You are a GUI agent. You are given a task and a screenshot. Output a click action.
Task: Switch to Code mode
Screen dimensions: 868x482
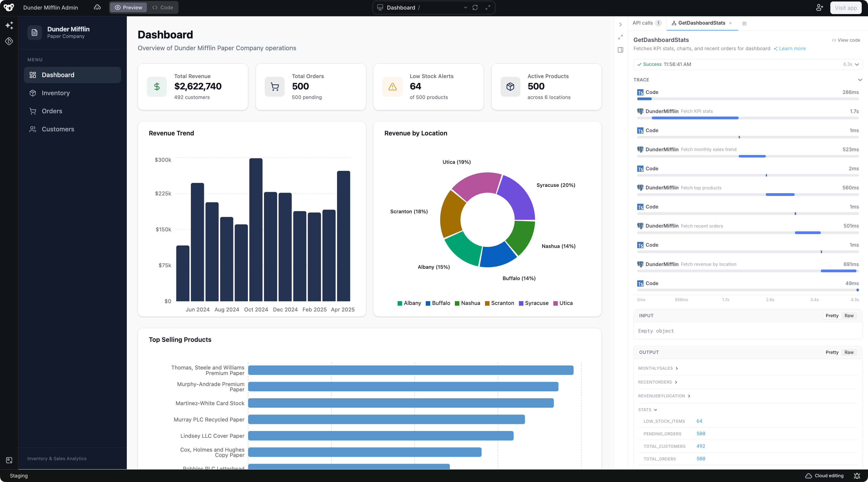point(163,8)
